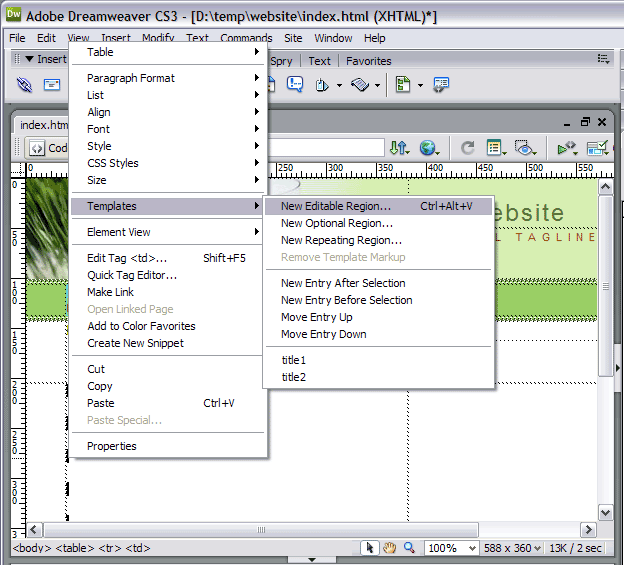Select the Hand tool in status bar

(x=389, y=548)
